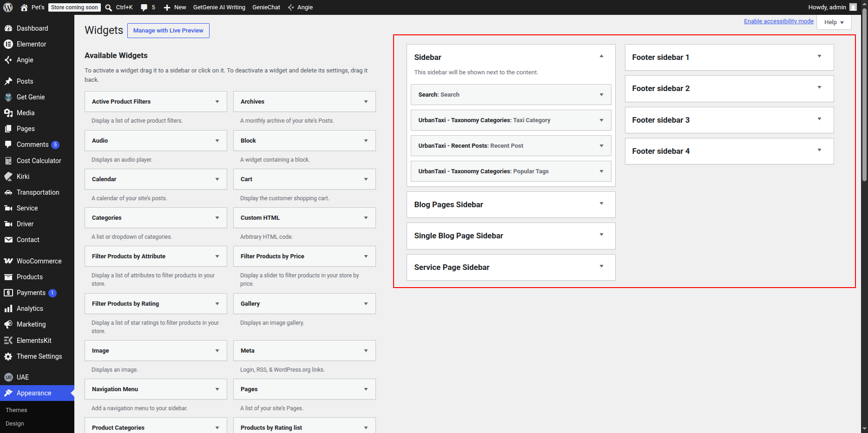This screenshot has width=868, height=433.
Task: Click the admin avatar icon
Action: [853, 7]
